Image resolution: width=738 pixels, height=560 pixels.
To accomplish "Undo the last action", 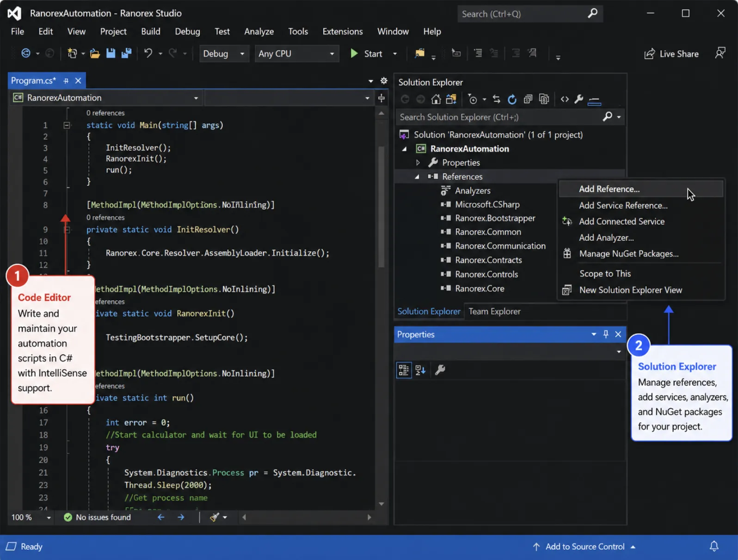I will [148, 54].
